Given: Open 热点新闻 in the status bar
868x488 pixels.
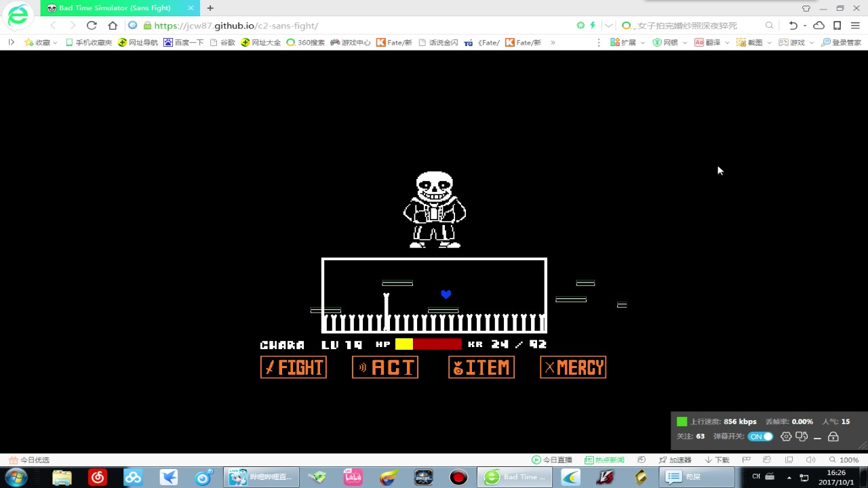Looking at the screenshot, I should [x=604, y=460].
